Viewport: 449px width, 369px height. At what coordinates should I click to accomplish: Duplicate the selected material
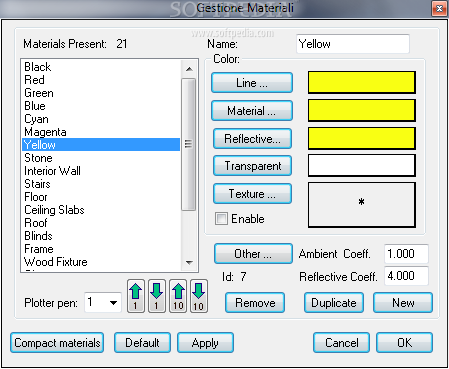[334, 303]
